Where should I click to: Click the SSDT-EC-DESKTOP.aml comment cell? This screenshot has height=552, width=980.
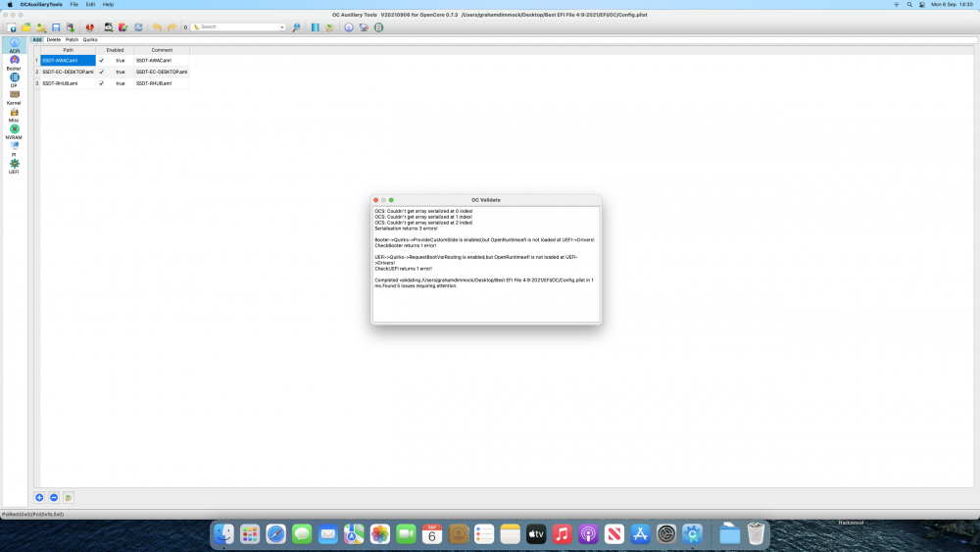(162, 72)
